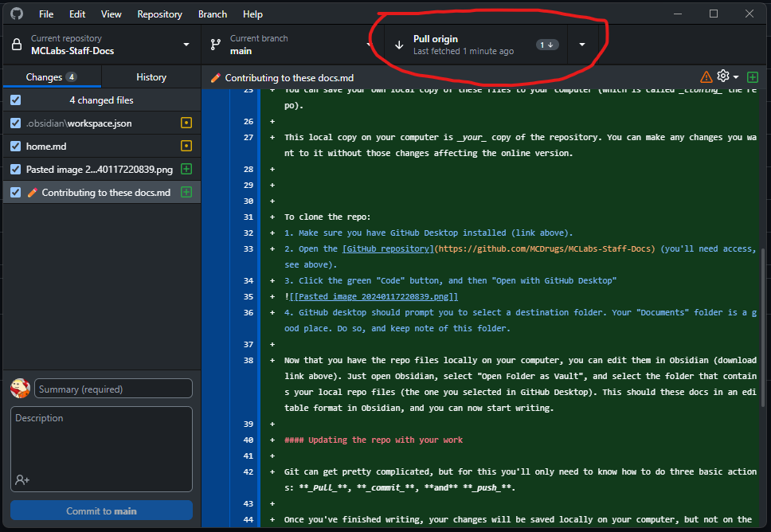This screenshot has width=771, height=532.
Task: Uncheck the Pasted image png checkbox
Action: pyautogui.click(x=16, y=169)
